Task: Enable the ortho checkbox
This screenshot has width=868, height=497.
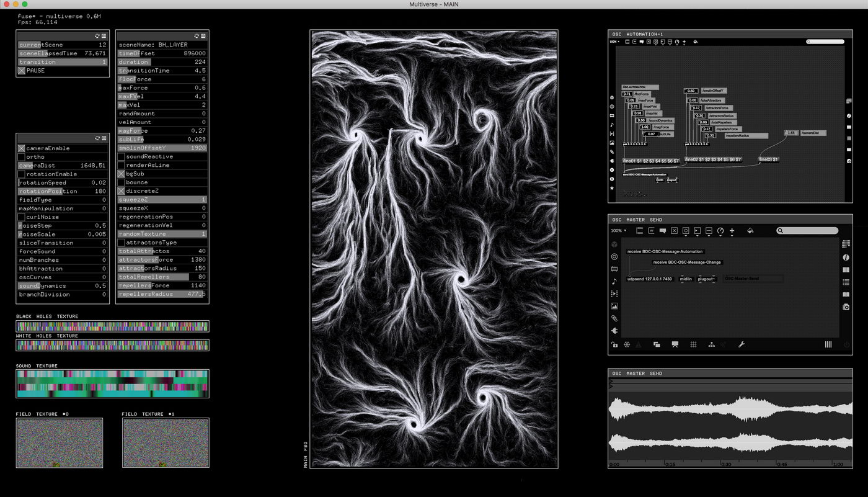Action: tap(22, 157)
